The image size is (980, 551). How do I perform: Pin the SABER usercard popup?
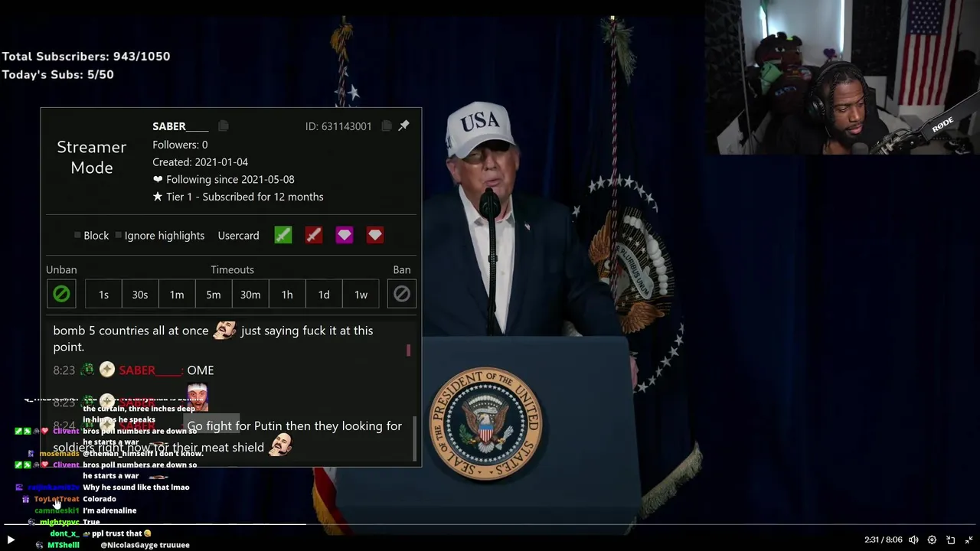pyautogui.click(x=403, y=126)
